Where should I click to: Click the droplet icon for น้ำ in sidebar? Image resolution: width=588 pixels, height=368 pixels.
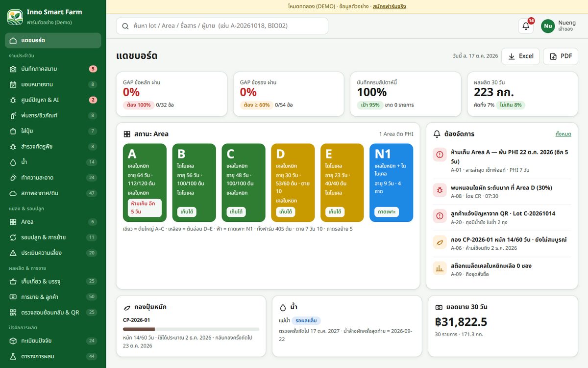(13, 162)
